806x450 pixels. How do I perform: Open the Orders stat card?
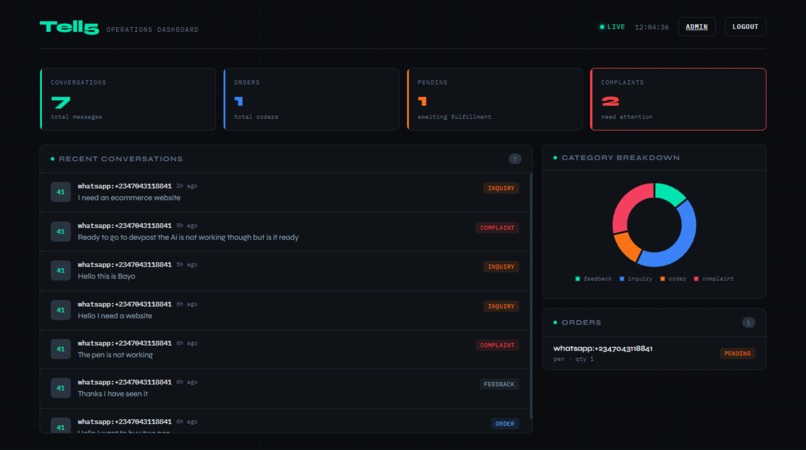pos(311,99)
